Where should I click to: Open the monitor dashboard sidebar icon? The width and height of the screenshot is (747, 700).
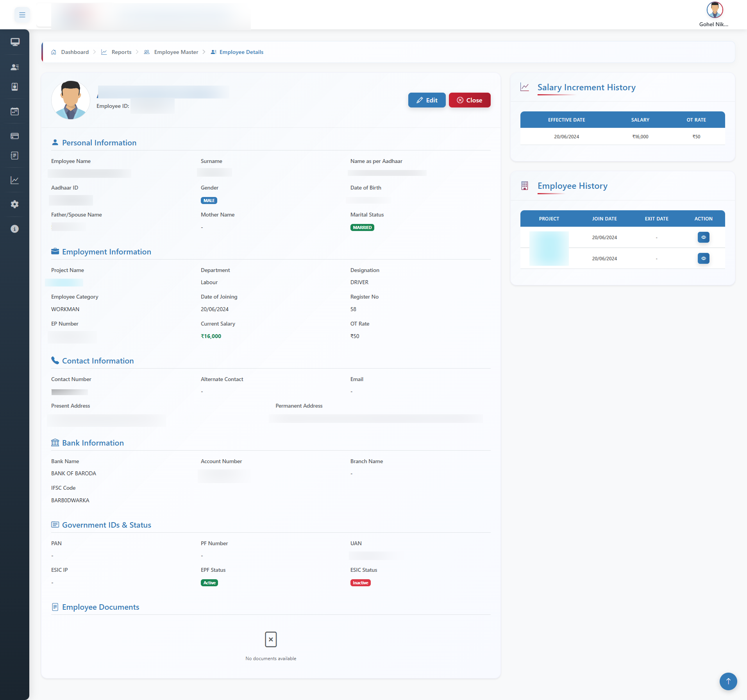(x=15, y=42)
